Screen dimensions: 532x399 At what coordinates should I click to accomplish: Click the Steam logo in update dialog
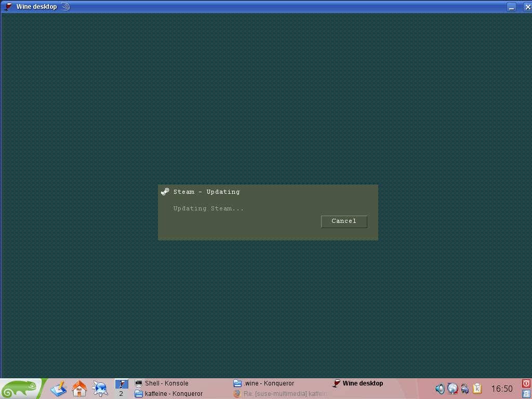pos(165,192)
